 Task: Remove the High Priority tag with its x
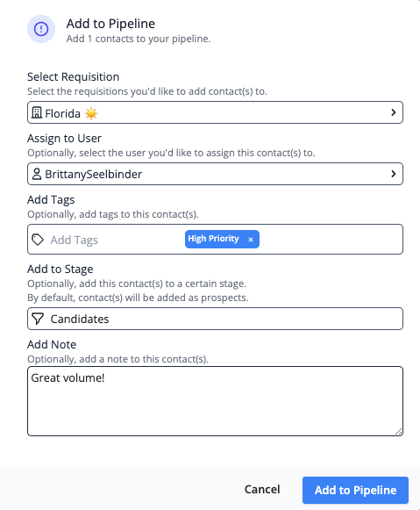pos(251,240)
